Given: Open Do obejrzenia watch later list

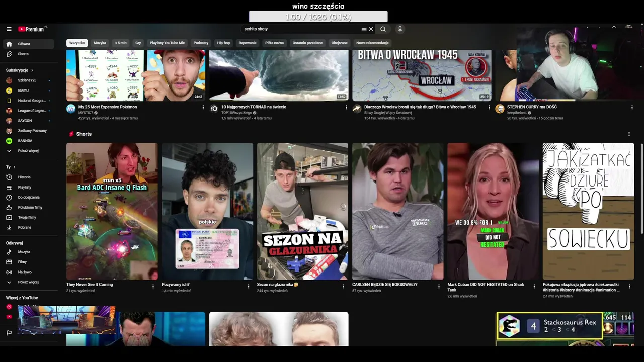Looking at the screenshot, I should [29, 197].
